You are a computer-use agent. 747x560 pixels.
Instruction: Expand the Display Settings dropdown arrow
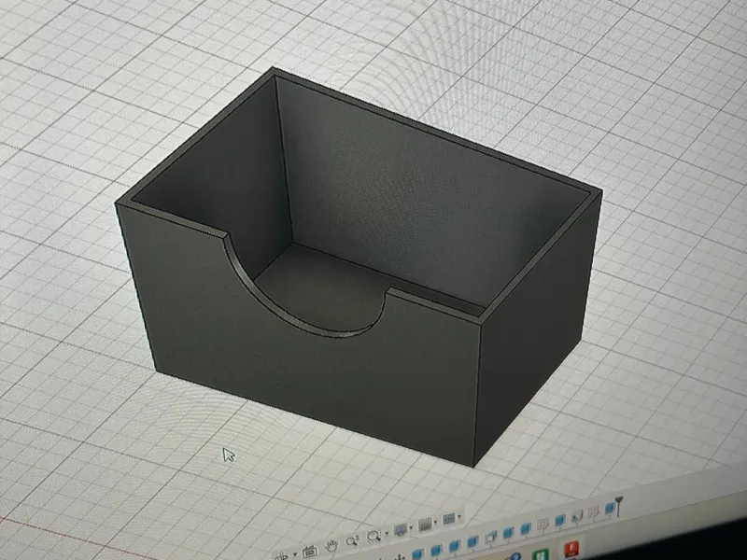(411, 527)
